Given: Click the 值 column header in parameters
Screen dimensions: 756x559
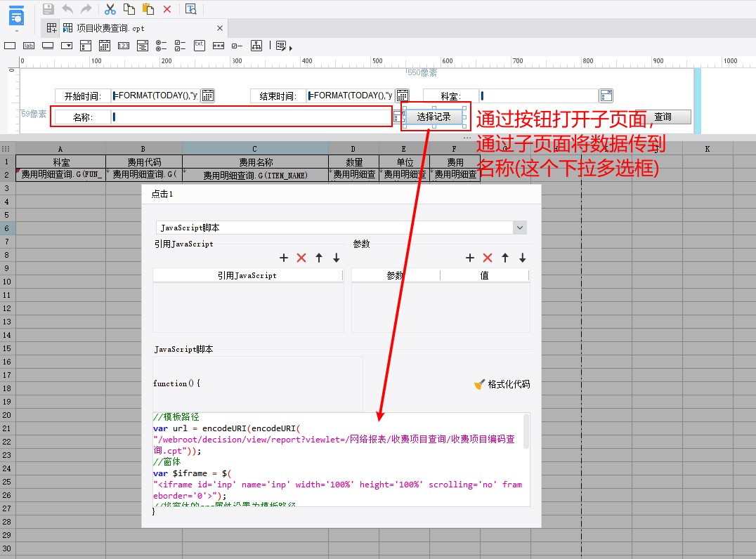Looking at the screenshot, I should coord(484,275).
